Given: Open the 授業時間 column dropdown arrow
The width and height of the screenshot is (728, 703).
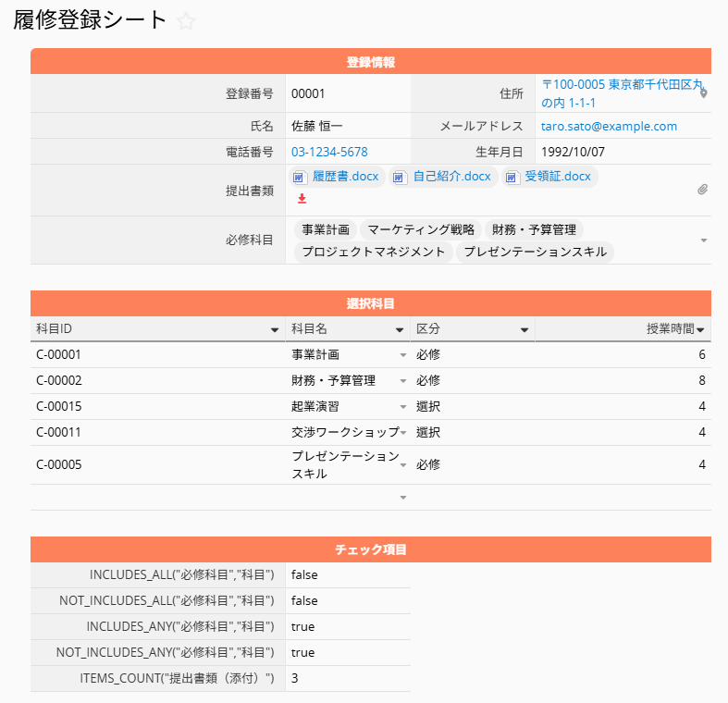Looking at the screenshot, I should click(x=701, y=329).
